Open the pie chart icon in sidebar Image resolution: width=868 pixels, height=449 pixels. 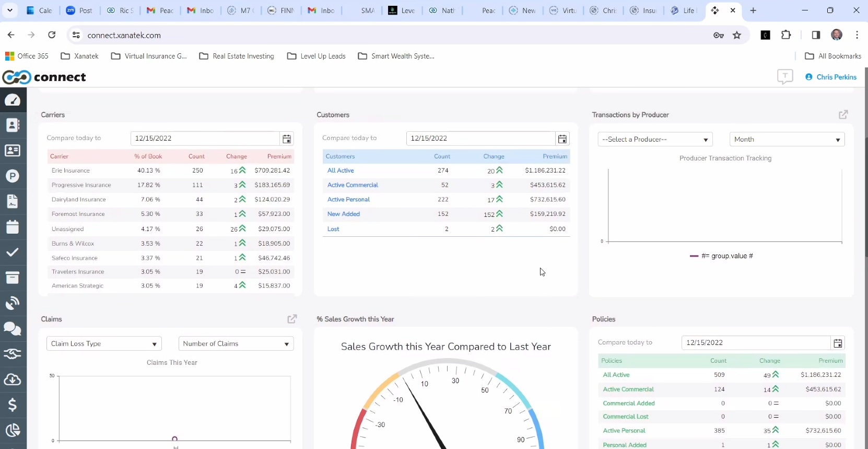[x=13, y=430]
